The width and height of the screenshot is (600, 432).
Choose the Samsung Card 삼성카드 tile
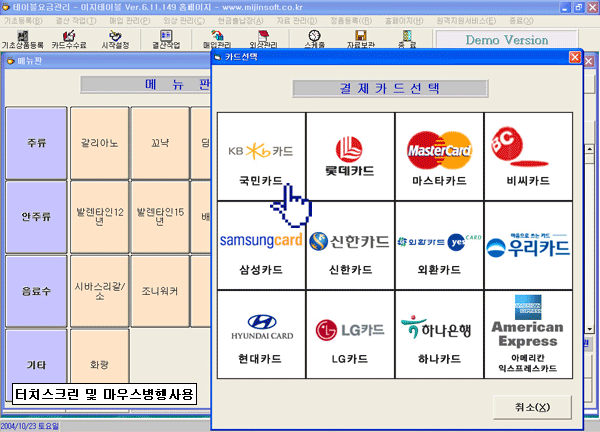(x=261, y=245)
